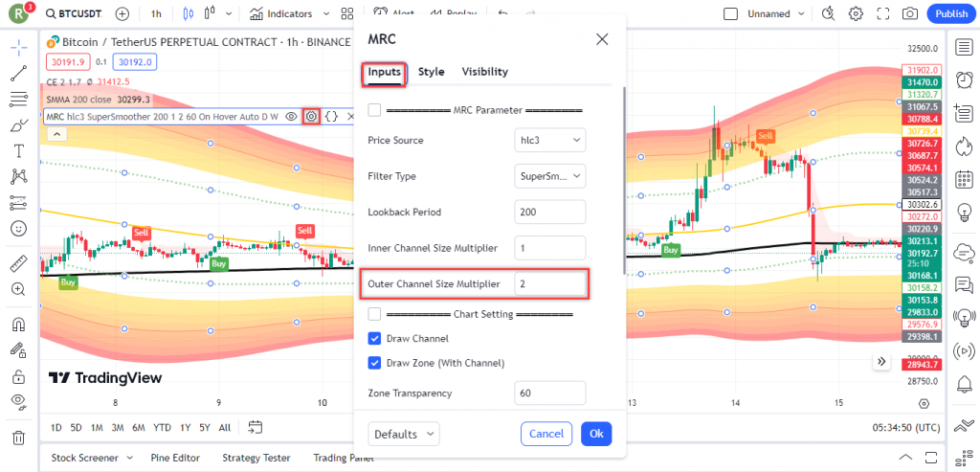Open the alerts alarm clock panel

point(965,80)
